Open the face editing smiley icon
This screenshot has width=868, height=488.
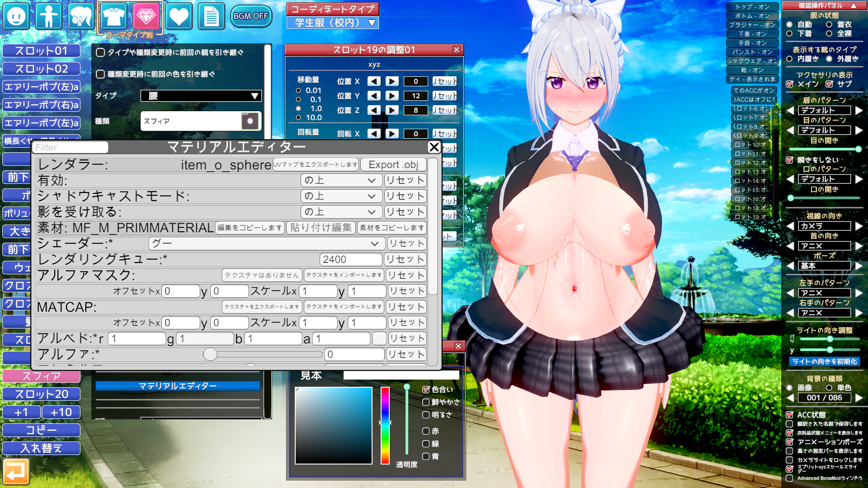click(x=17, y=17)
